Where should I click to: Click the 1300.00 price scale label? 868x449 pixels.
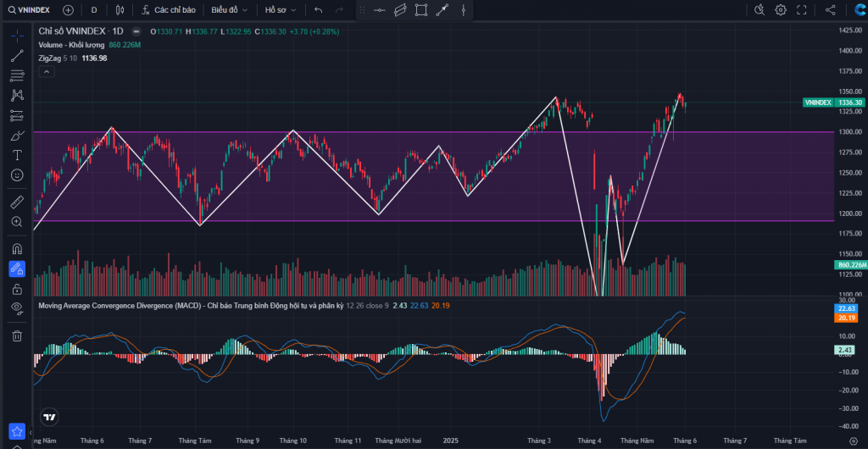pos(849,132)
